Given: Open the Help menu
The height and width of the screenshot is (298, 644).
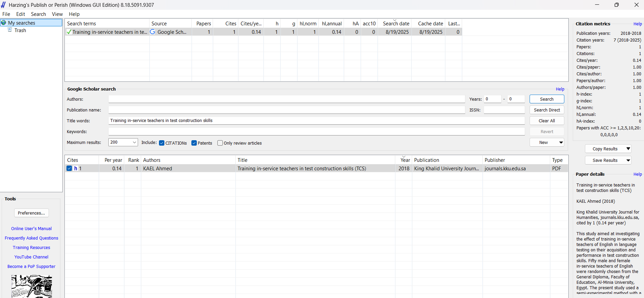Looking at the screenshot, I should (74, 14).
